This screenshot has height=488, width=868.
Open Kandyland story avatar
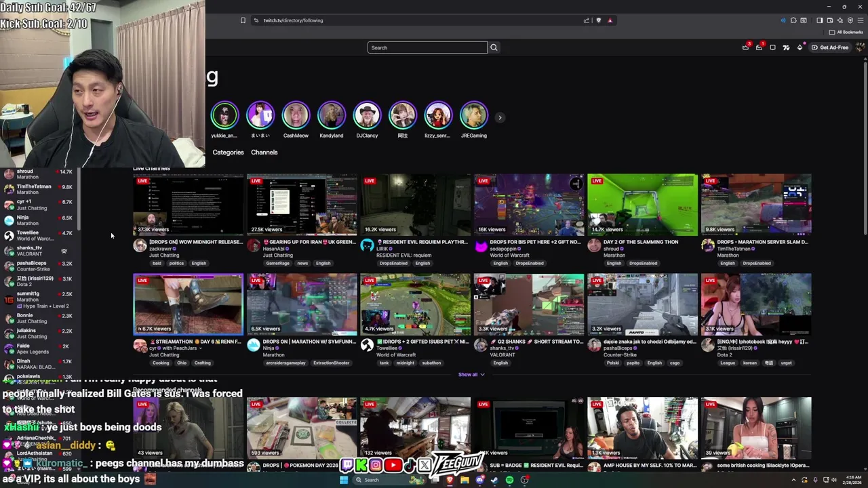tap(332, 116)
